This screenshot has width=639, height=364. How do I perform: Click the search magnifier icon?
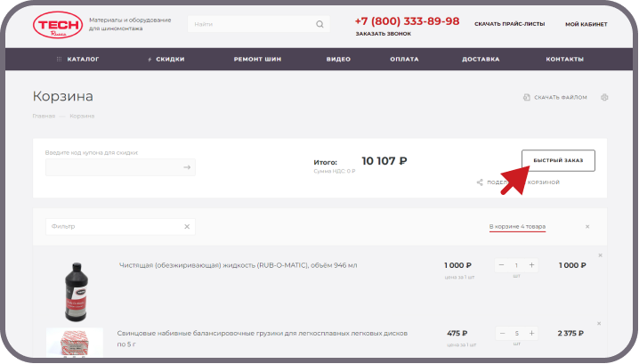[320, 24]
